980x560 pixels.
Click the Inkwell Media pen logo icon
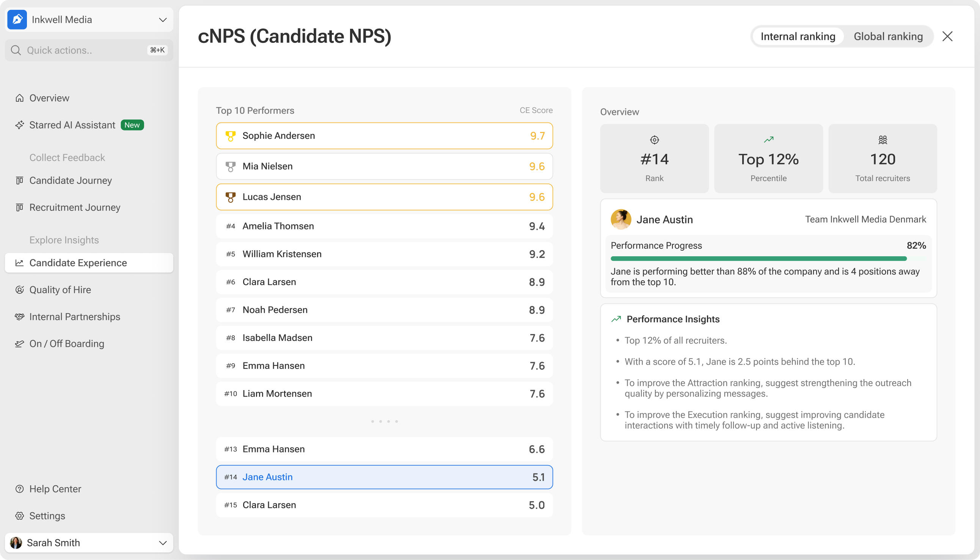coord(17,20)
